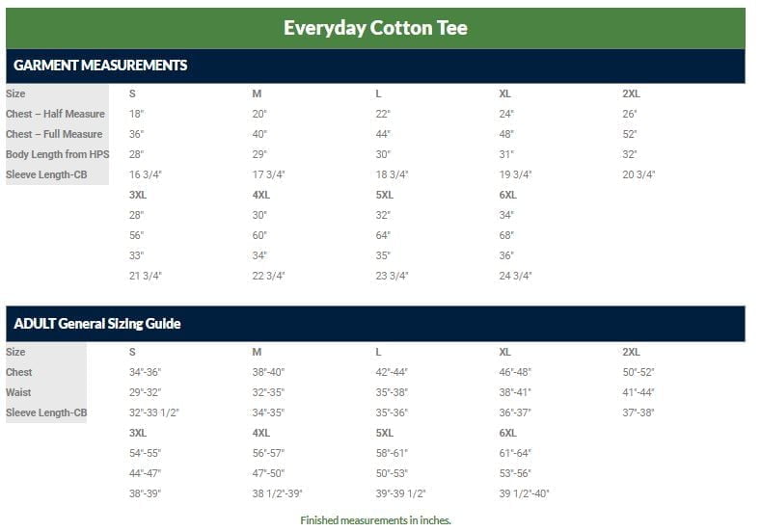Click the 38 1/2"-39" sleeve range value
761x532 pixels.
tap(277, 493)
